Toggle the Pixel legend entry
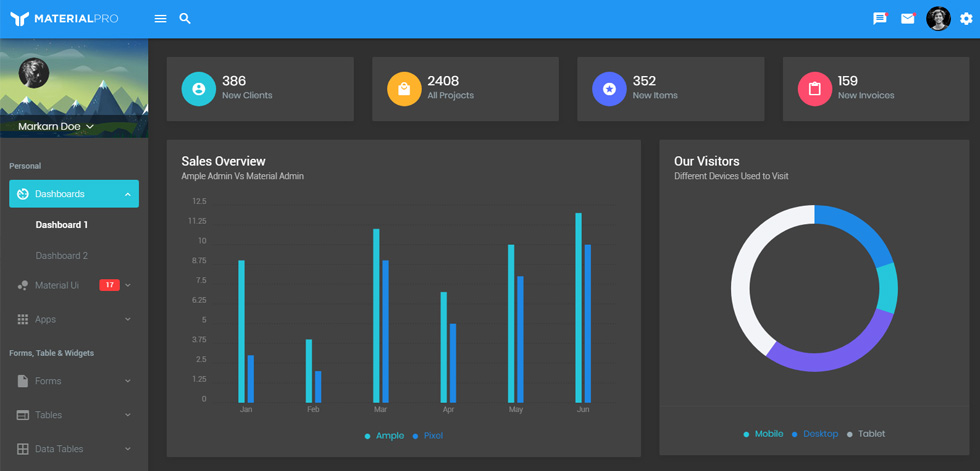 tap(428, 436)
